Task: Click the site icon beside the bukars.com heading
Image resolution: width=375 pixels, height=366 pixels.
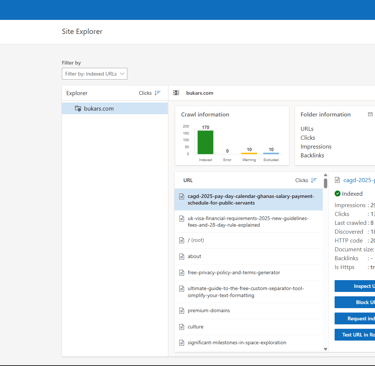Action: (x=176, y=93)
